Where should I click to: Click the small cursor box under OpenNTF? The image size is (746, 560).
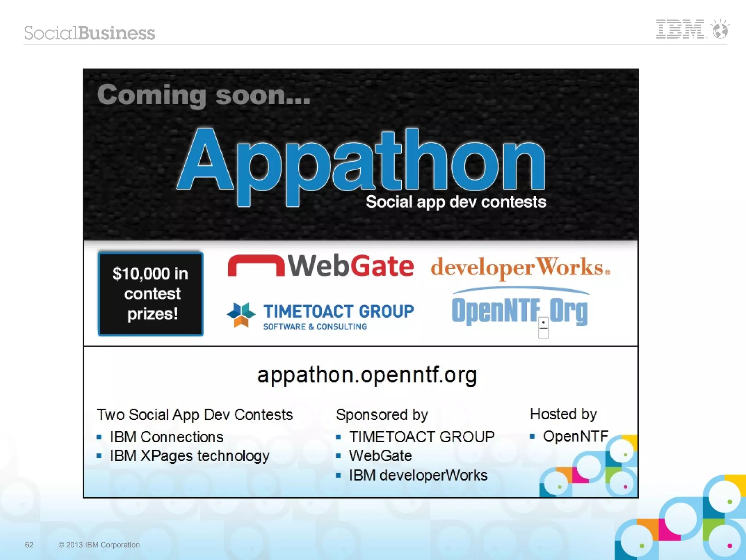point(543,328)
